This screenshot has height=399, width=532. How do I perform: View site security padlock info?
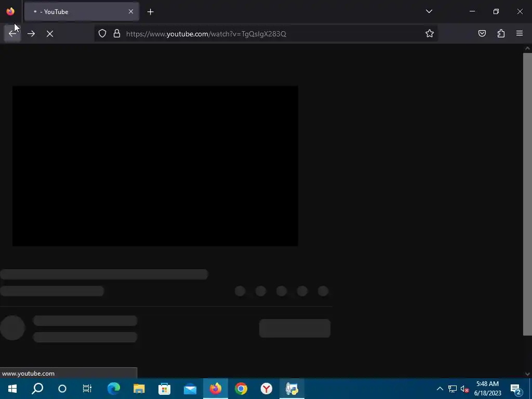117,33
